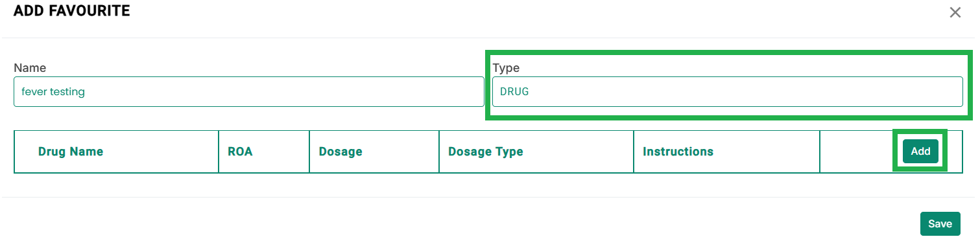This screenshot has width=980, height=239.
Task: Click the Type field label
Action: (506, 67)
